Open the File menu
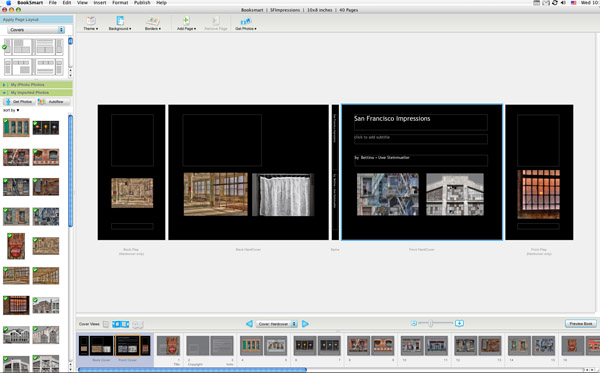600x373 pixels. point(53,3)
